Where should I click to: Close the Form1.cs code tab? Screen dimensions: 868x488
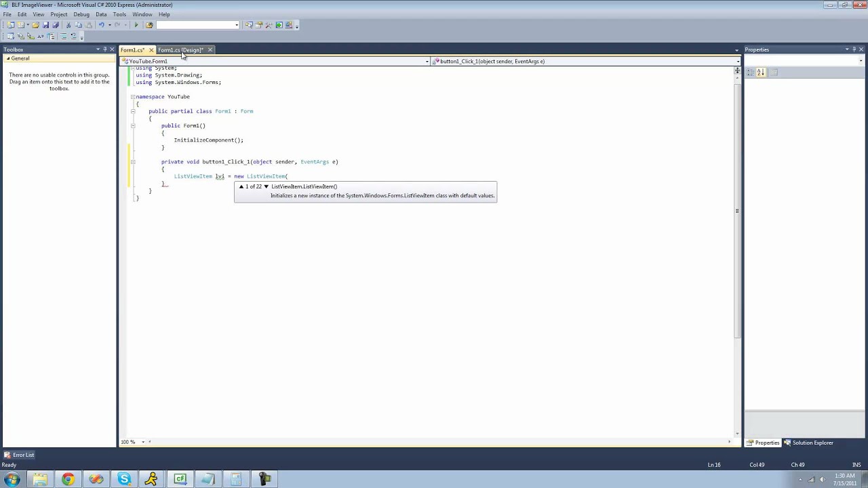(151, 50)
